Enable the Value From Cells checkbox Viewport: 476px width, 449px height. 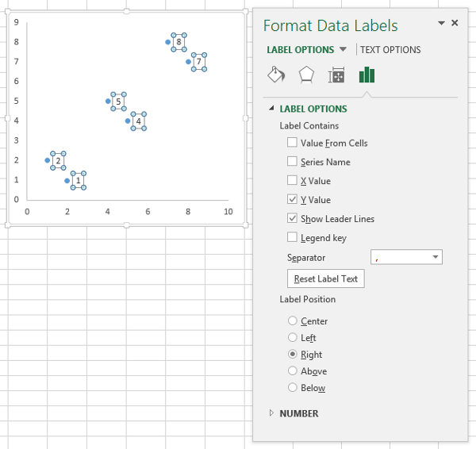click(x=293, y=143)
